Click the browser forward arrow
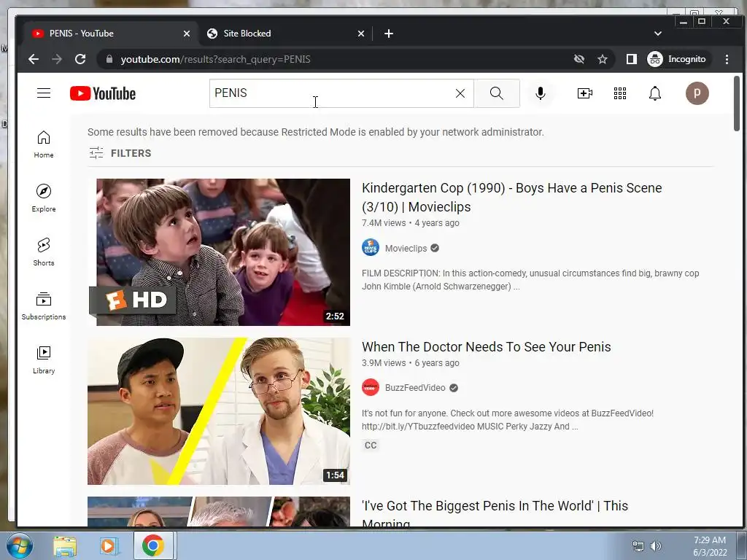Image resolution: width=747 pixels, height=560 pixels. tap(57, 59)
